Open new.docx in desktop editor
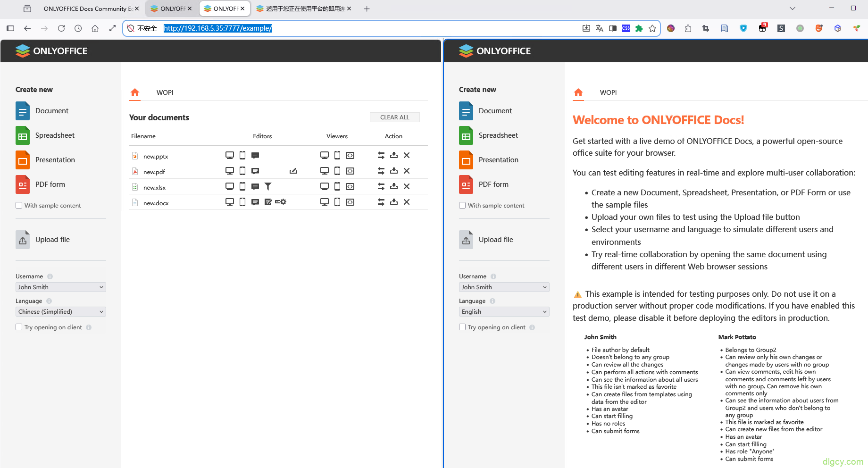This screenshot has height=468, width=868. 230,202
